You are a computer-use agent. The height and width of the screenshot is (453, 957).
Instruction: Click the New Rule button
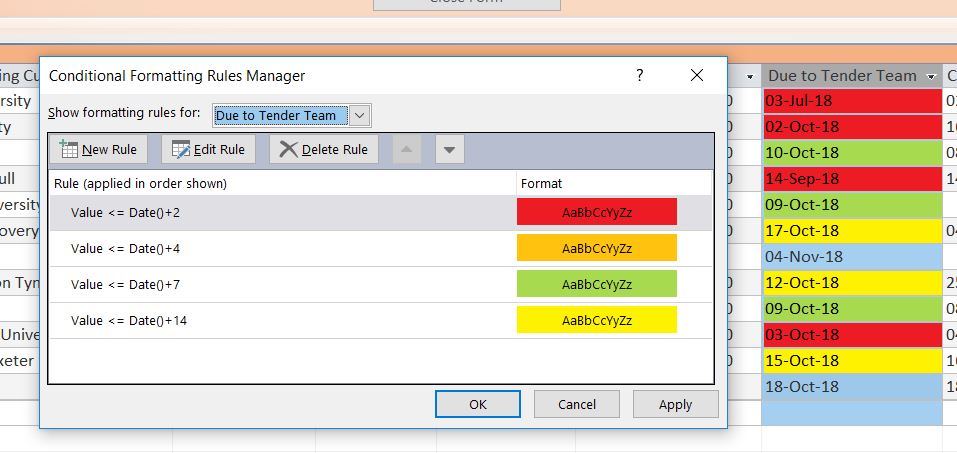[99, 150]
